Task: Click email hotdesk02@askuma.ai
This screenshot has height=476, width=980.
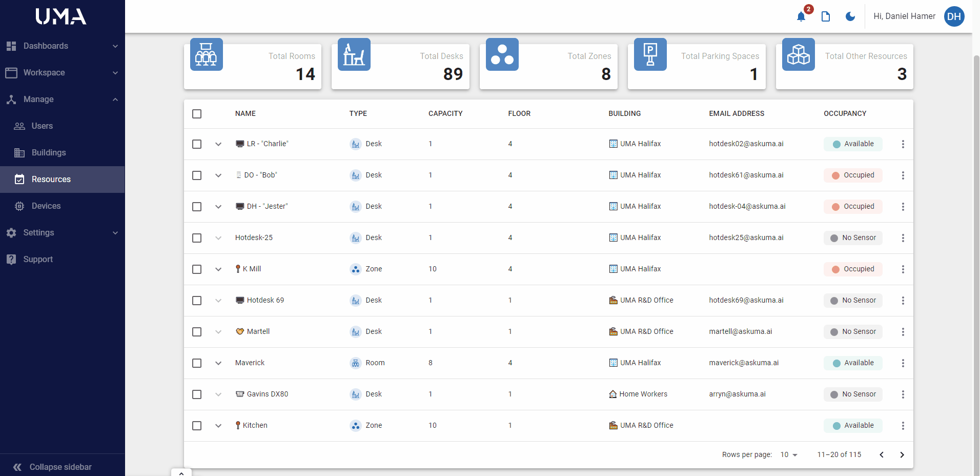Action: (x=746, y=144)
